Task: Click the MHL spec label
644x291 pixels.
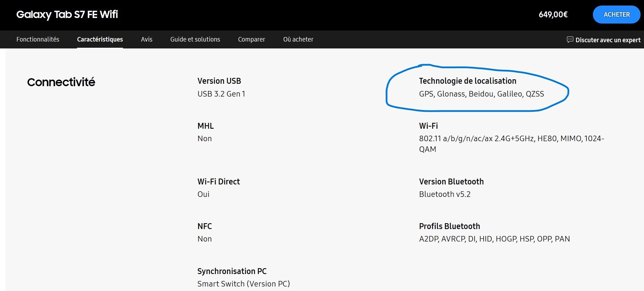Action: point(206,126)
